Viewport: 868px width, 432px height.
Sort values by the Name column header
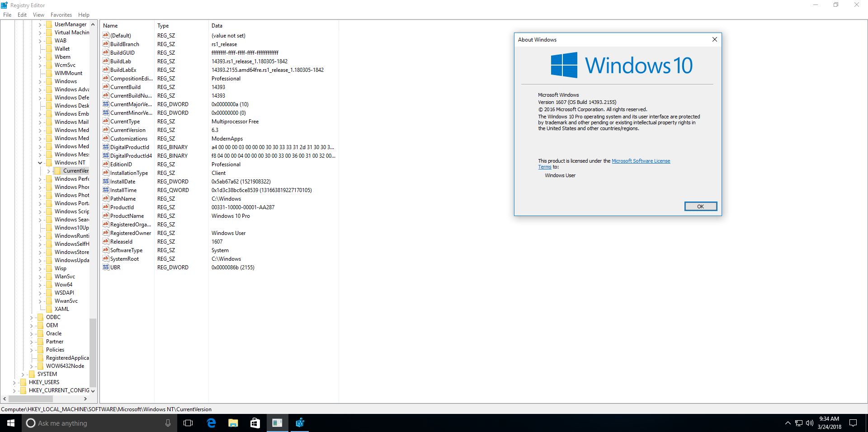click(127, 26)
